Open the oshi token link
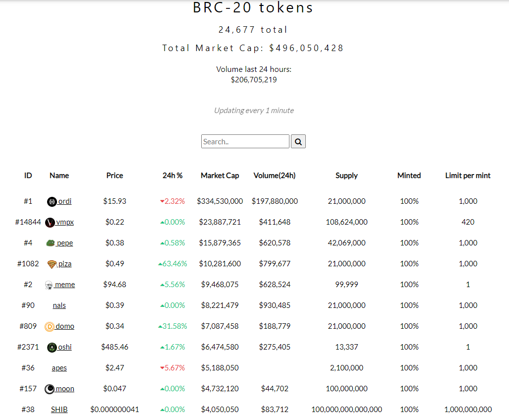The height and width of the screenshot is (420, 509). click(x=64, y=347)
